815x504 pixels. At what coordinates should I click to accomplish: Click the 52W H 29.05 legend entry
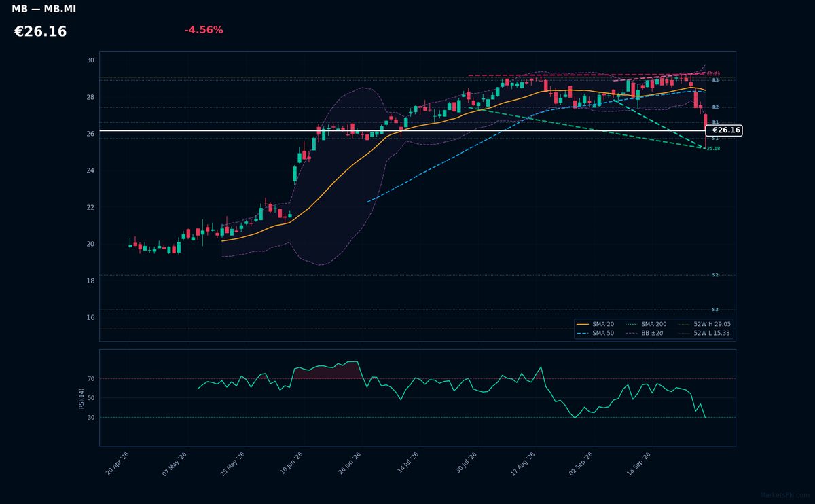(705, 325)
